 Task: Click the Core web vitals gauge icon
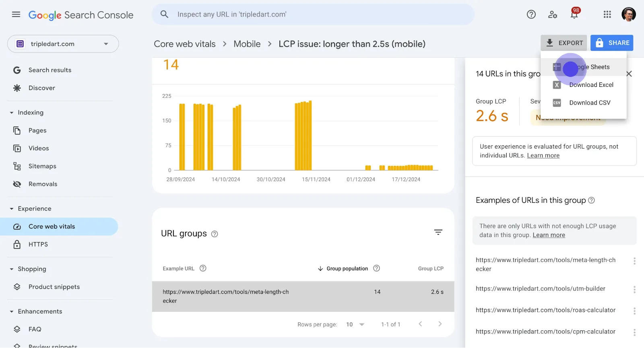pyautogui.click(x=17, y=227)
